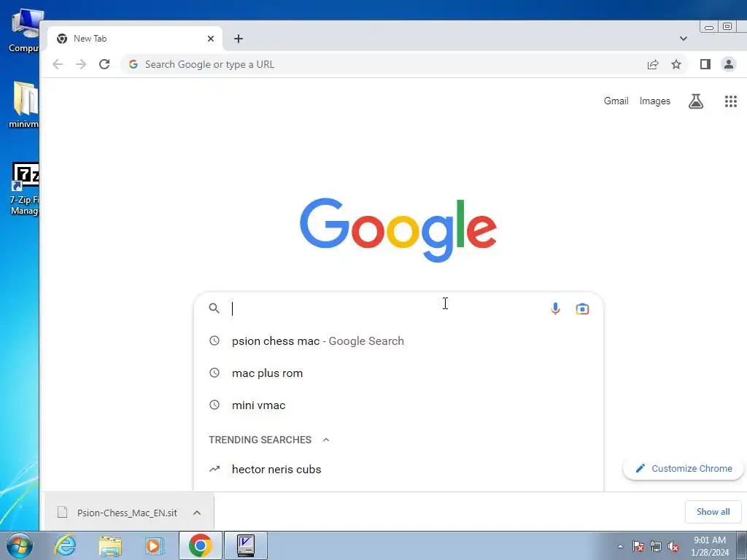Click the Google logo

click(398, 230)
